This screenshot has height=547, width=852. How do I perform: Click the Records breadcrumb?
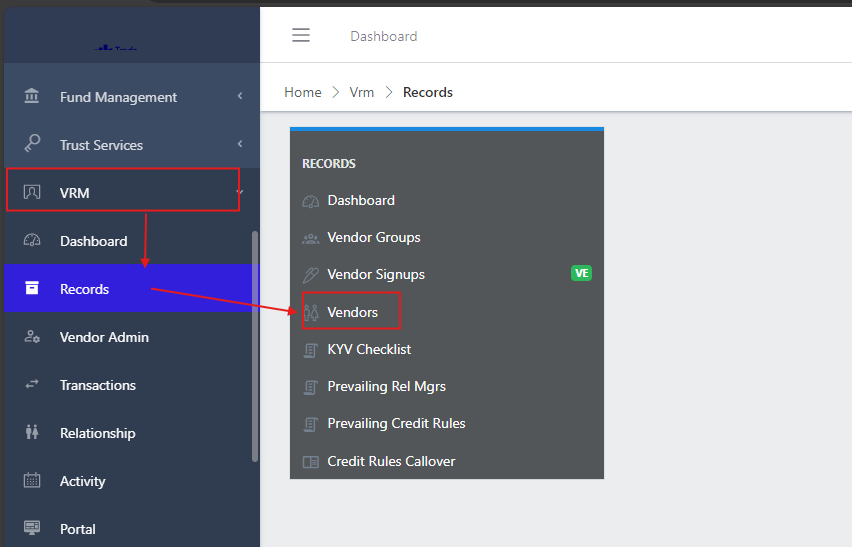pyautogui.click(x=428, y=92)
